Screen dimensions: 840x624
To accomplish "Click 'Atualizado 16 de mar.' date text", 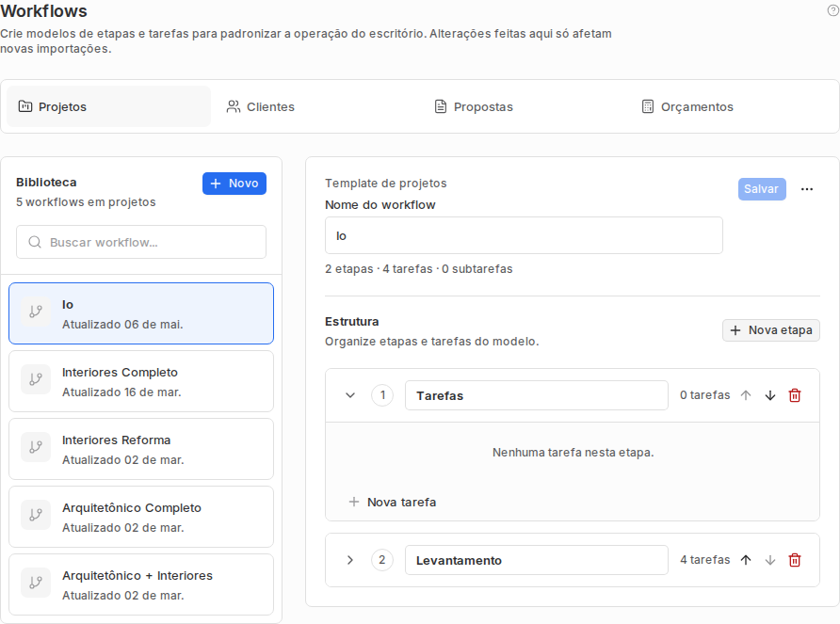I will point(121,392).
